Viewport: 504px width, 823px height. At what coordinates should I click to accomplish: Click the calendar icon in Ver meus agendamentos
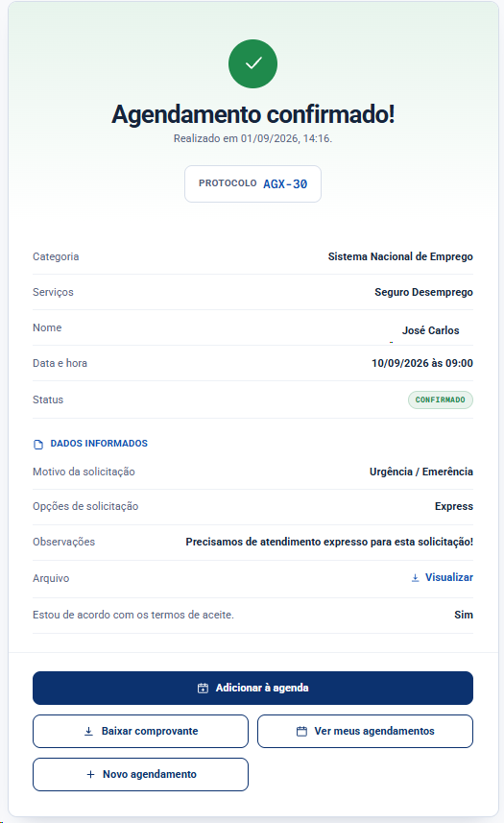click(x=301, y=731)
